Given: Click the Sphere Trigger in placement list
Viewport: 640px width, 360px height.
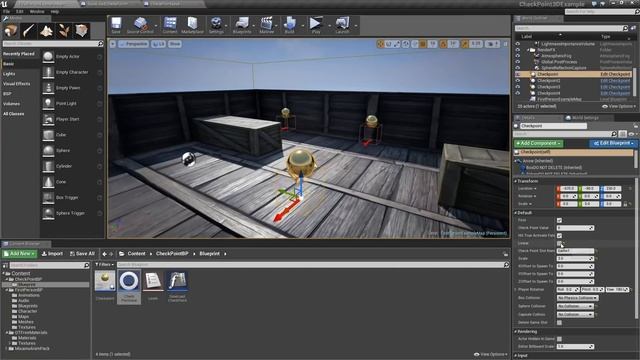Looking at the screenshot, I should pos(48,213).
